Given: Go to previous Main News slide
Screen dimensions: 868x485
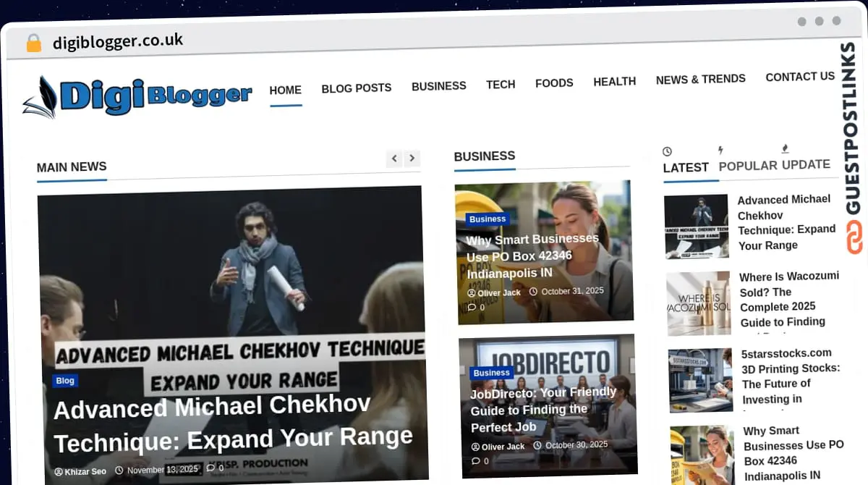Looking at the screenshot, I should coord(394,159).
